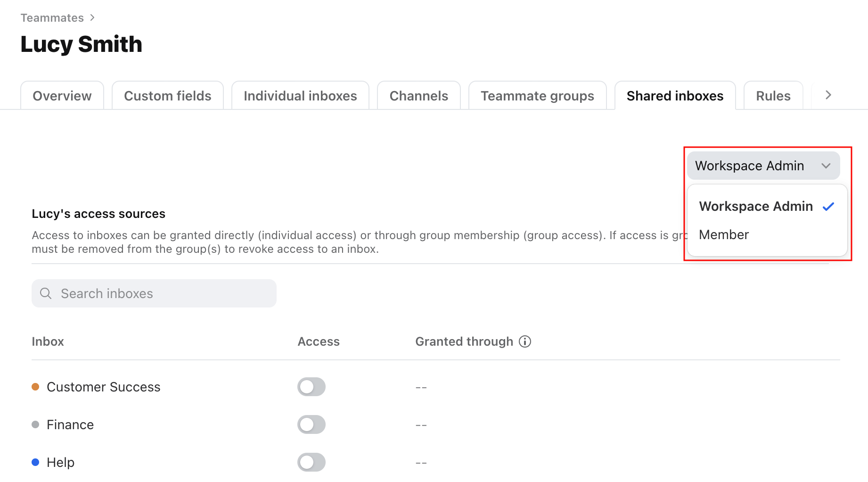868x482 pixels.
Task: Go back via the Teammates breadcrumb link
Action: [x=52, y=17]
